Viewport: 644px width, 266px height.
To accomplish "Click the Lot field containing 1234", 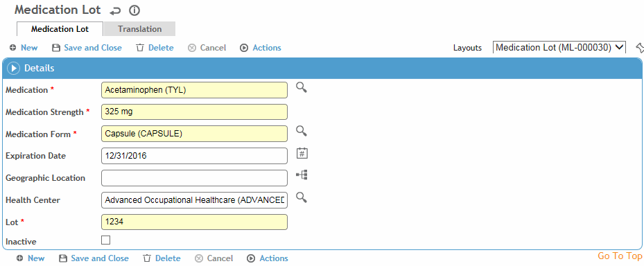I will click(194, 222).
